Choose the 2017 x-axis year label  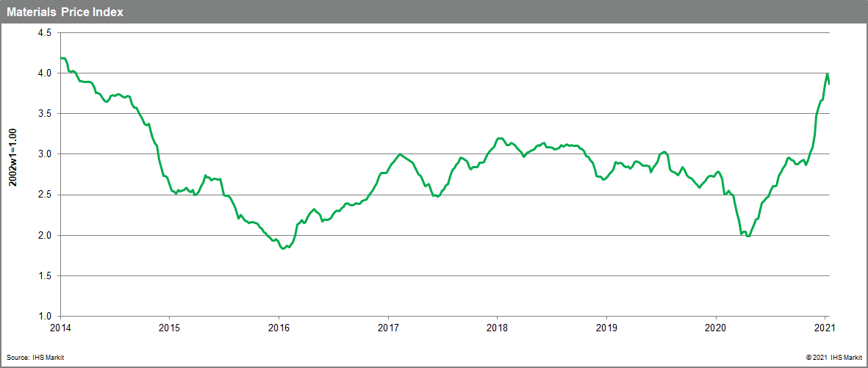point(388,328)
